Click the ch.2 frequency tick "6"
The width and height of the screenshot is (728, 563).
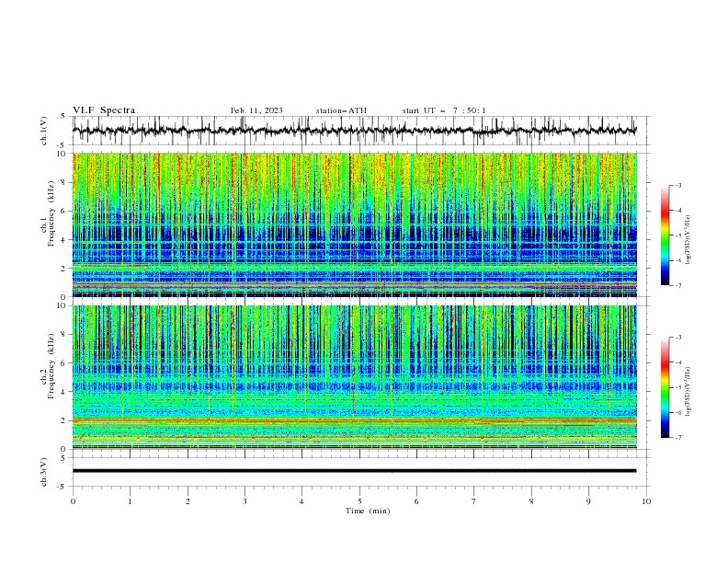click(x=64, y=363)
